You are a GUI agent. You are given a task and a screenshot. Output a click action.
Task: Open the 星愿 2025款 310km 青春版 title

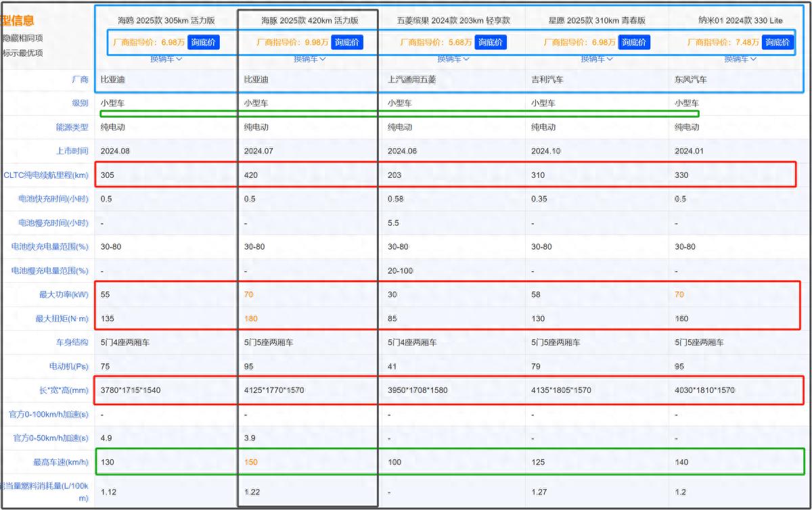597,20
